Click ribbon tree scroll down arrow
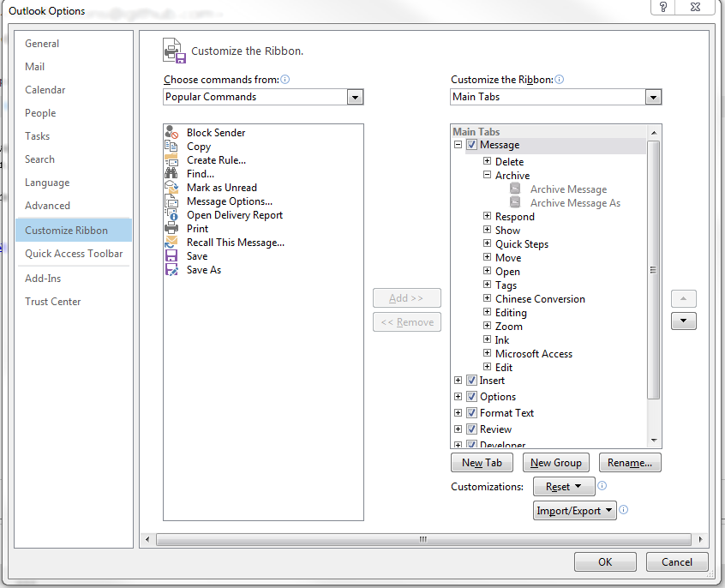Viewport: 725px width, 588px height. click(x=653, y=441)
